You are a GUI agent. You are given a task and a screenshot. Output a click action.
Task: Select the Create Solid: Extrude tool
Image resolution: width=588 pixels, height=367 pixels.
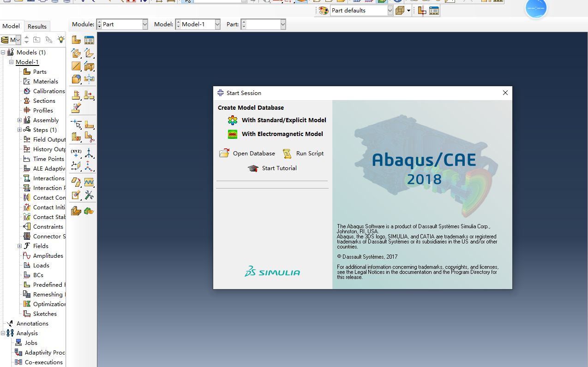76,53
